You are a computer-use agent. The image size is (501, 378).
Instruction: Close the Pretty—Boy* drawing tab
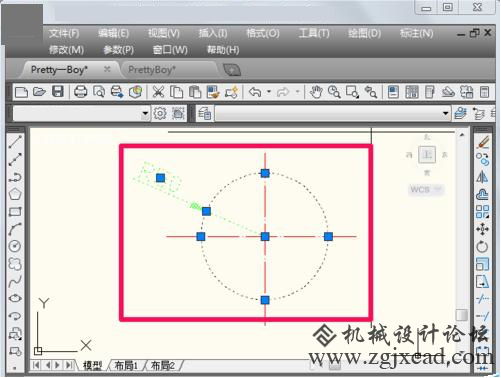[107, 69]
